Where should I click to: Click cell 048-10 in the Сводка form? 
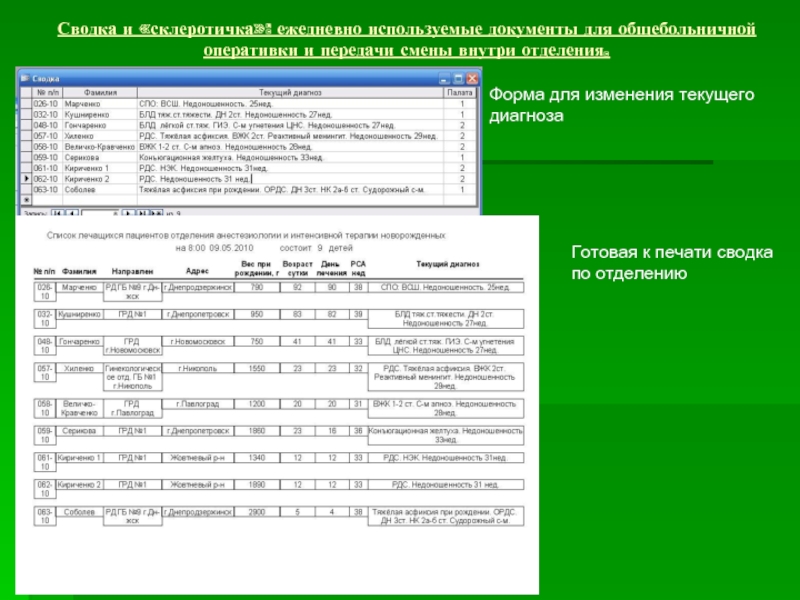46,125
